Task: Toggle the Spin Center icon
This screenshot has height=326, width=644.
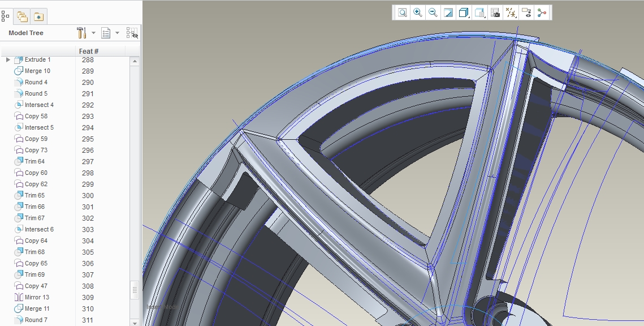Action: coord(542,13)
